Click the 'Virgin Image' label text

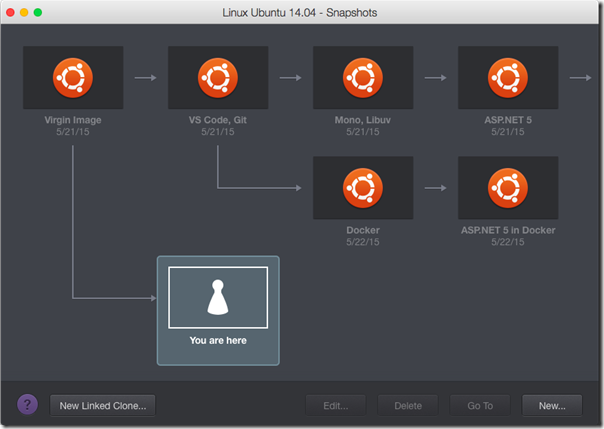pos(73,120)
